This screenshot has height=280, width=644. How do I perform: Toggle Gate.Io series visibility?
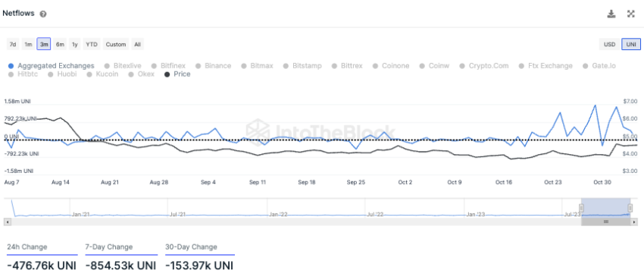click(599, 66)
